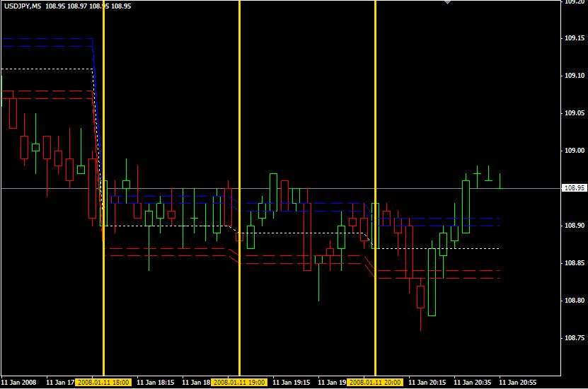Click the 109.15 price scale label
Screen dimensions: 588x389
coord(575,38)
